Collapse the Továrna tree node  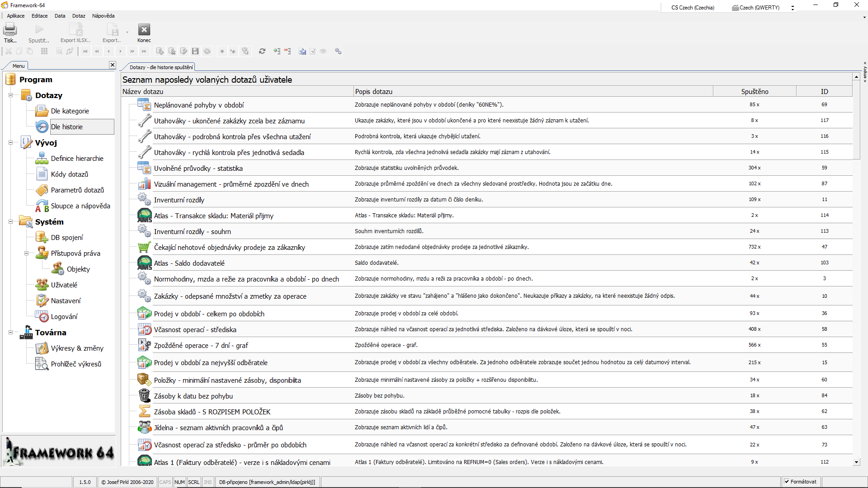coord(10,333)
